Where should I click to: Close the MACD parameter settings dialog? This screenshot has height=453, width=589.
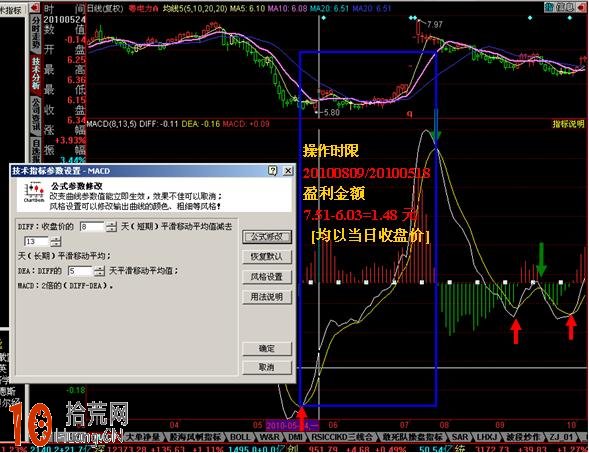[288, 171]
